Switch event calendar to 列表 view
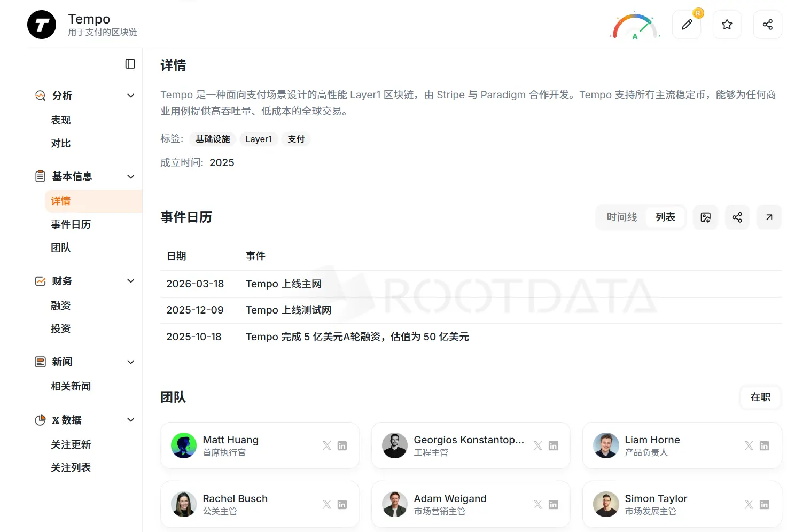 click(x=665, y=217)
